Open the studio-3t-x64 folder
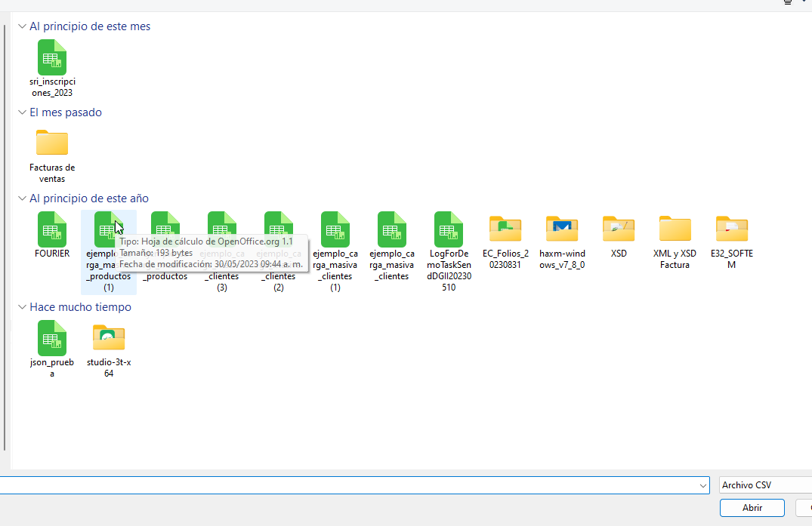This screenshot has height=526, width=812. 109,338
